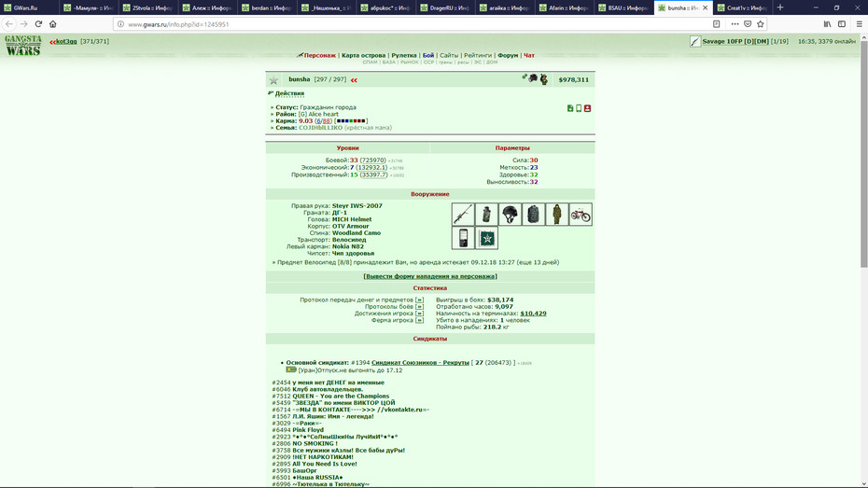Screen dimensions: 868x488
Task: Open the Steyr IWS-2007 rifle item icon
Action: pos(463,214)
